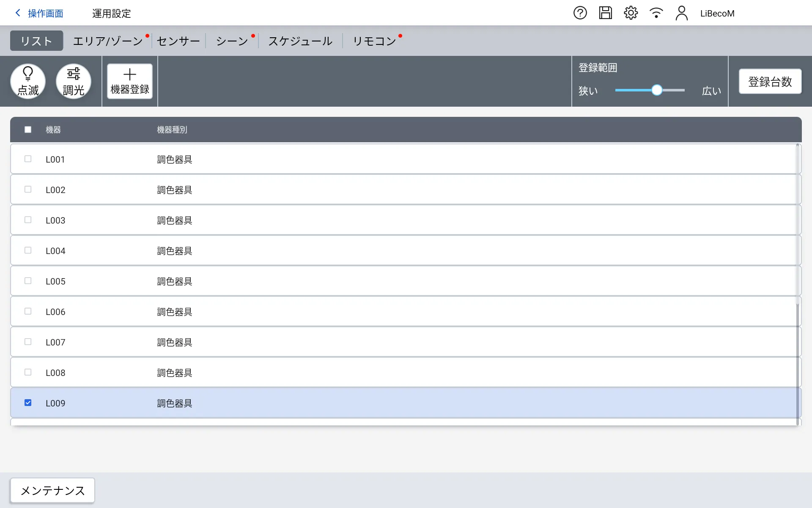Screen dimensions: 812x508
Task: Switch to the エリア/ゾーン tab
Action: tap(108, 41)
